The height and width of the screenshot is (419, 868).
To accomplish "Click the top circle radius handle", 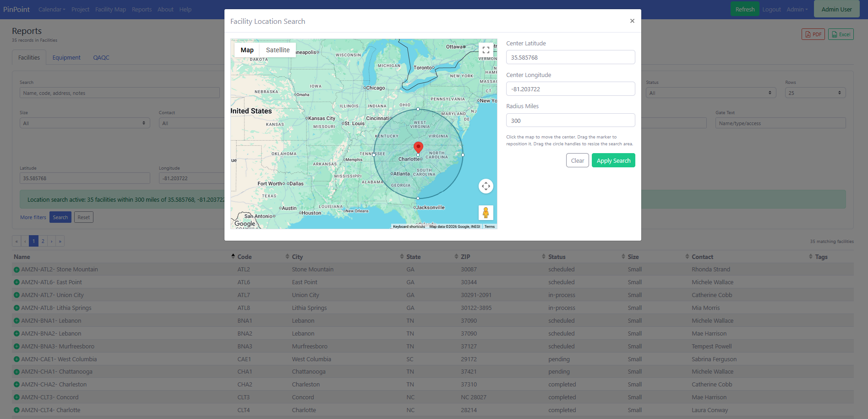I will (x=418, y=109).
